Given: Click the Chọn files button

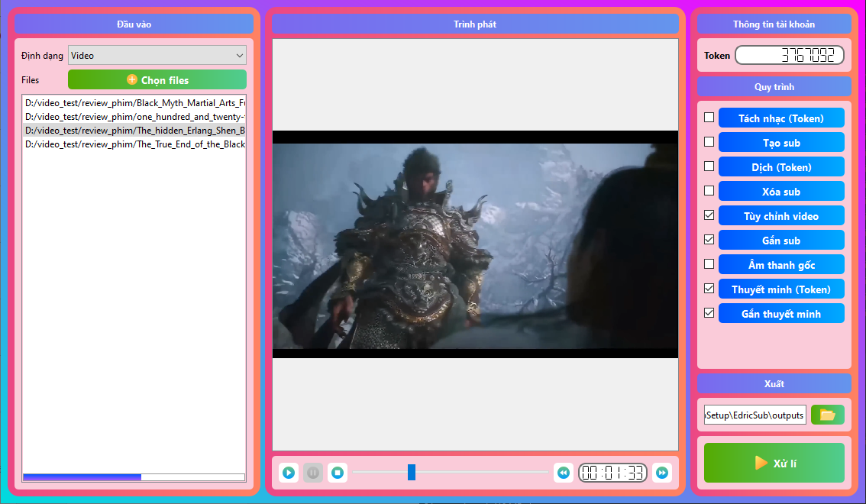Looking at the screenshot, I should (157, 79).
